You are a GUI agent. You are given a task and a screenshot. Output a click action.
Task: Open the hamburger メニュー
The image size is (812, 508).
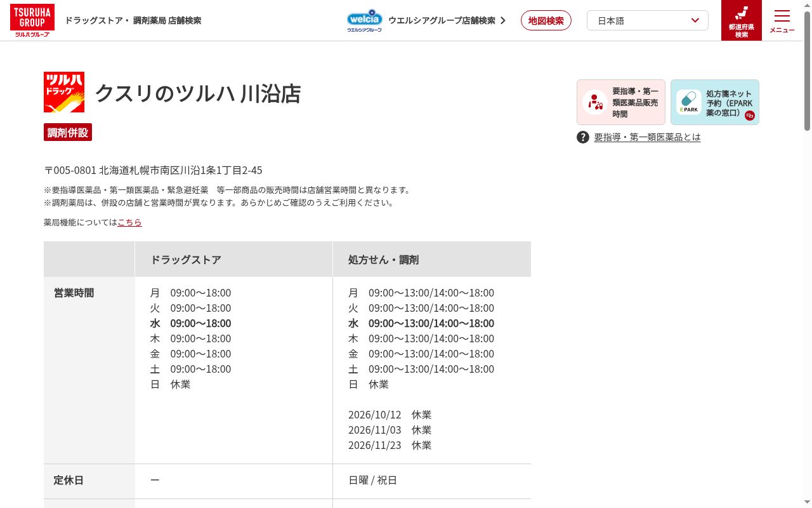tap(782, 20)
